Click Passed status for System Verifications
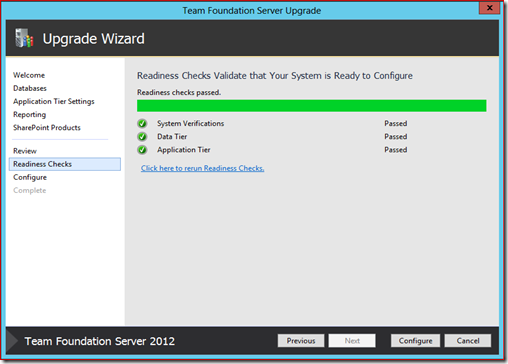Image resolution: width=508 pixels, height=364 pixels. 396,124
